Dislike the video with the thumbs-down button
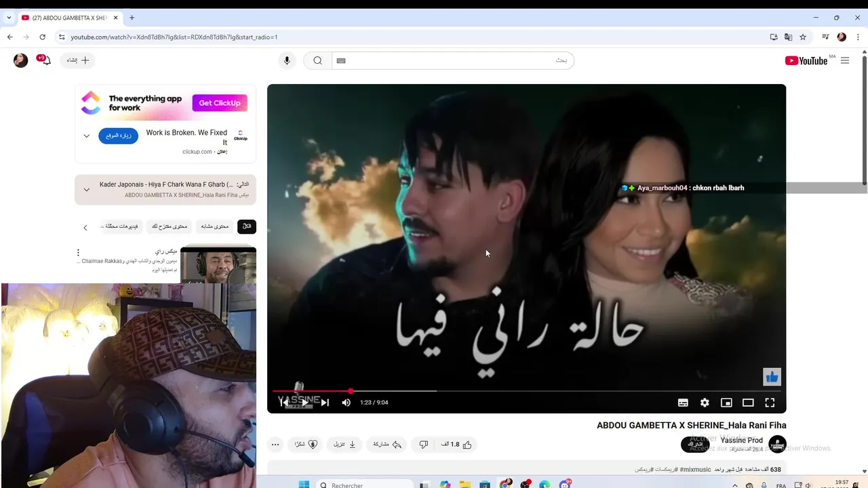This screenshot has width=868, height=488. coord(424,445)
